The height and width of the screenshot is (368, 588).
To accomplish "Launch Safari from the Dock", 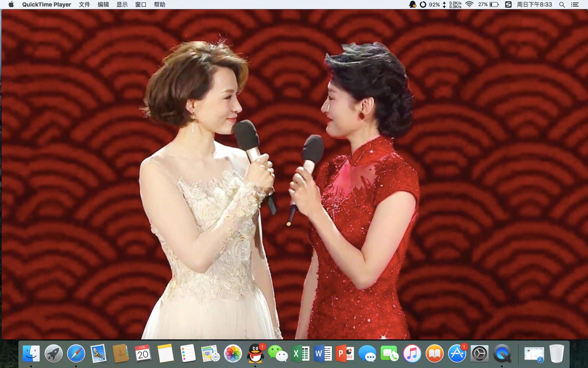I will click(76, 353).
